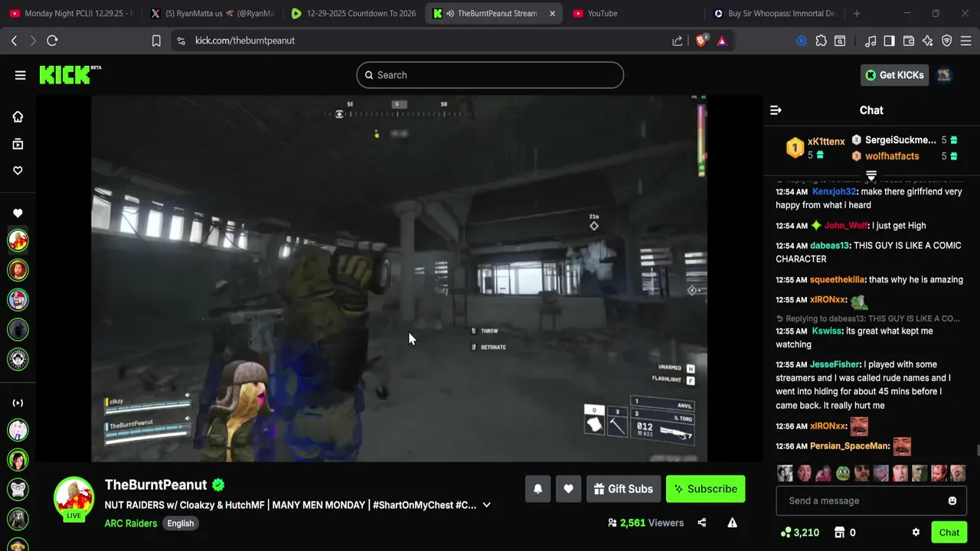980x551 pixels.
Task: Open Brave wallet icon
Action: tap(909, 41)
